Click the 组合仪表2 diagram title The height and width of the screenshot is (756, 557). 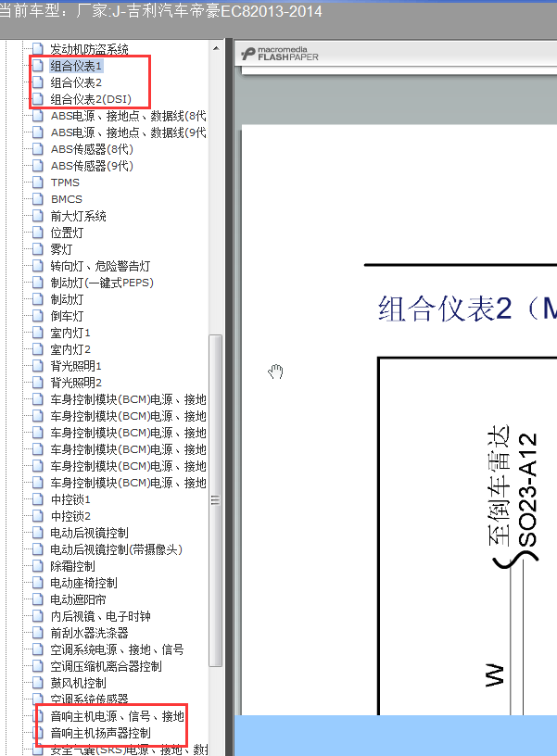(467, 309)
